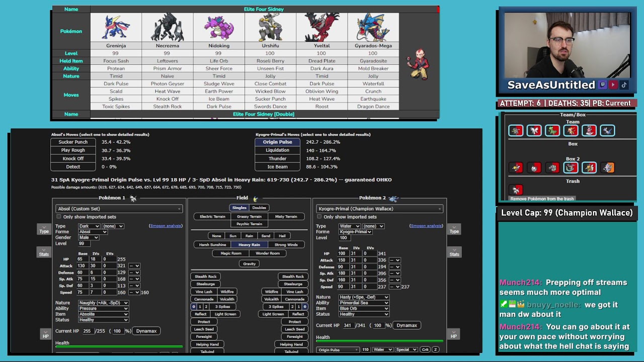
Task: Check Only show imported sets for Pokémon 2
Action: [x=319, y=217]
